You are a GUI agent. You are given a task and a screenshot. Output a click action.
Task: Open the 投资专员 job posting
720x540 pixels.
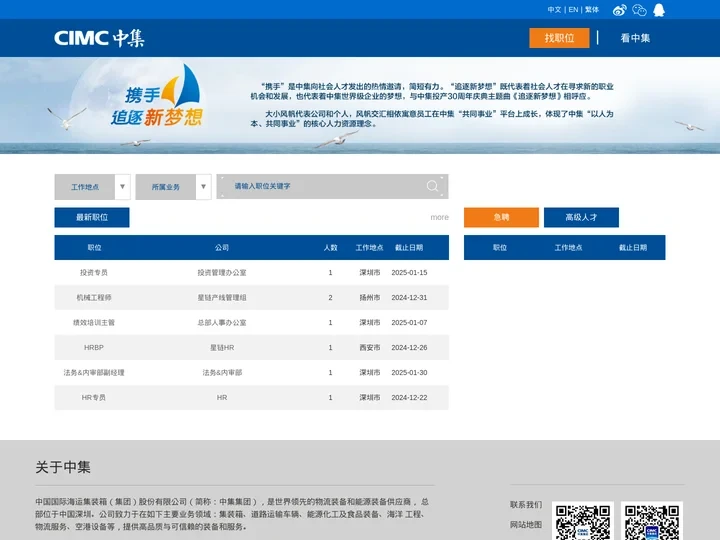coord(94,272)
